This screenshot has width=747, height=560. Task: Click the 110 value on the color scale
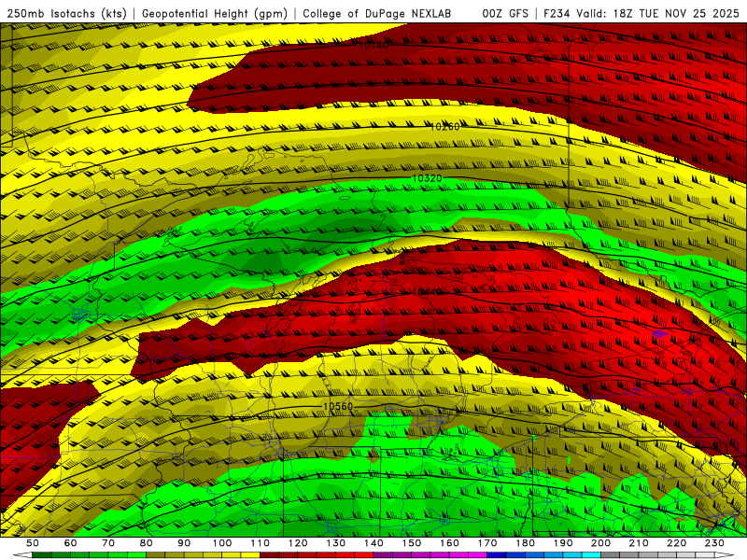pyautogui.click(x=260, y=543)
